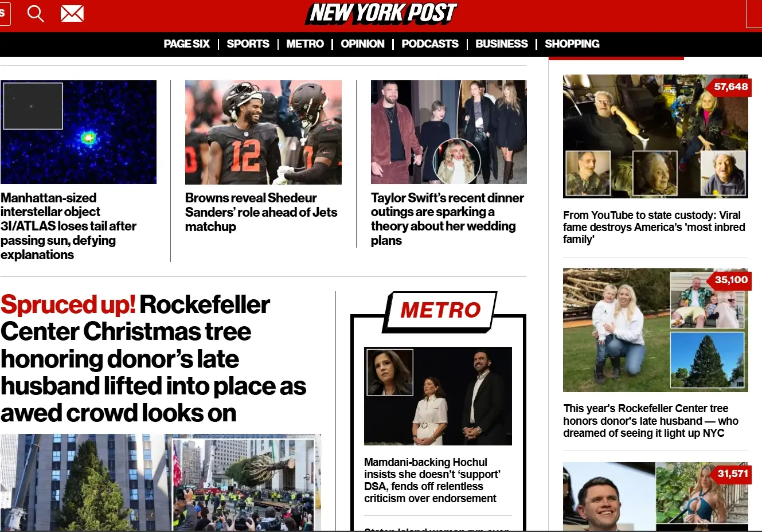Open the 'most inbred family' article thumbnail

(x=655, y=136)
